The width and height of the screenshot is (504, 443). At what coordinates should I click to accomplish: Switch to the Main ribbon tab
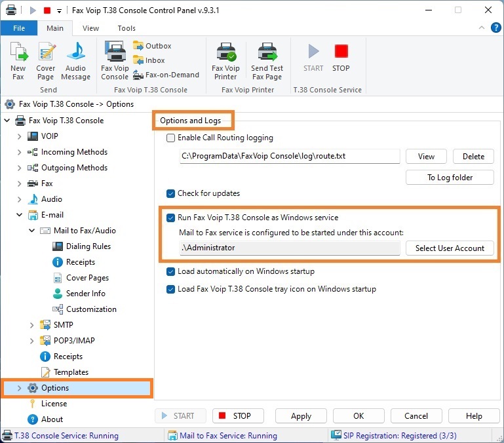point(55,28)
